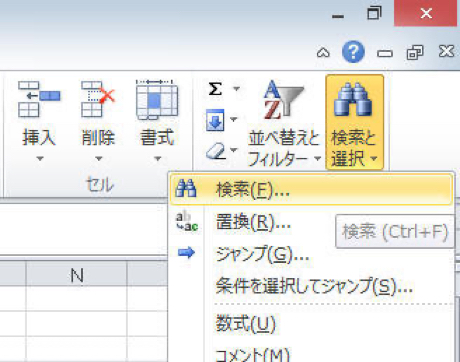Open the 検索と選択 dropdown arrow

374,158
